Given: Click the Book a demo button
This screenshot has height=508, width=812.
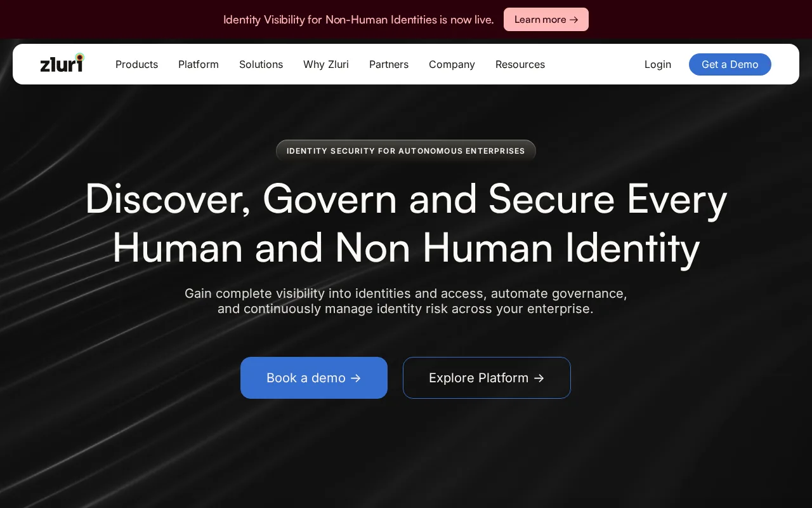Looking at the screenshot, I should point(314,378).
